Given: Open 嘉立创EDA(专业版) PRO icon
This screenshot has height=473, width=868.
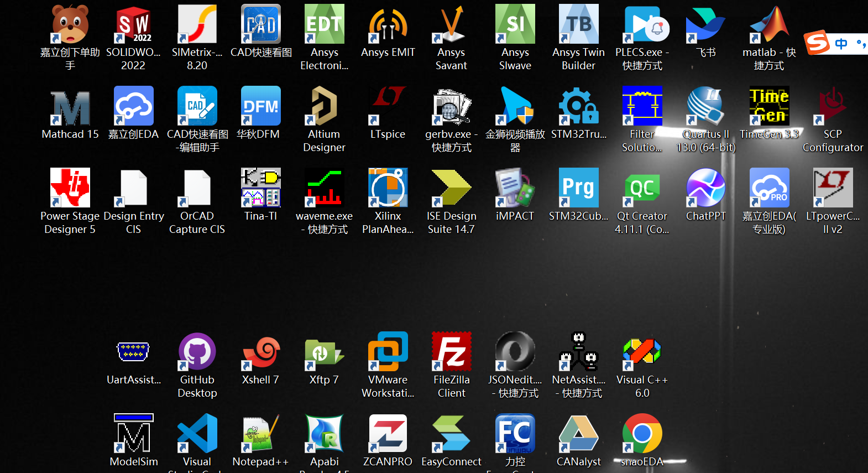Looking at the screenshot, I should tap(769, 188).
